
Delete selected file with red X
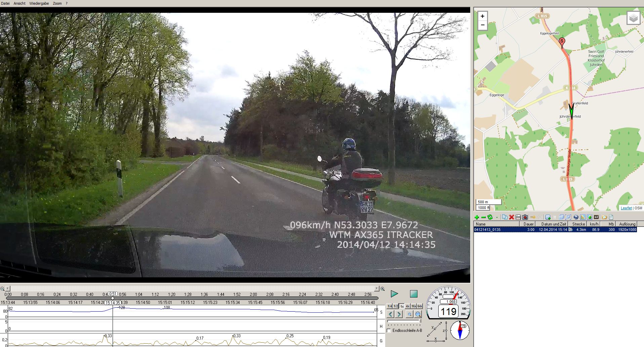coord(511,217)
